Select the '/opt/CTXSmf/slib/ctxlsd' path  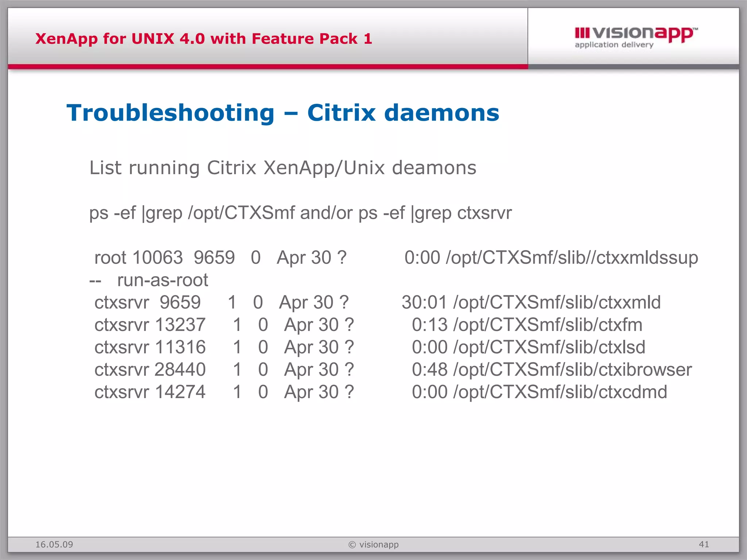[x=549, y=347]
